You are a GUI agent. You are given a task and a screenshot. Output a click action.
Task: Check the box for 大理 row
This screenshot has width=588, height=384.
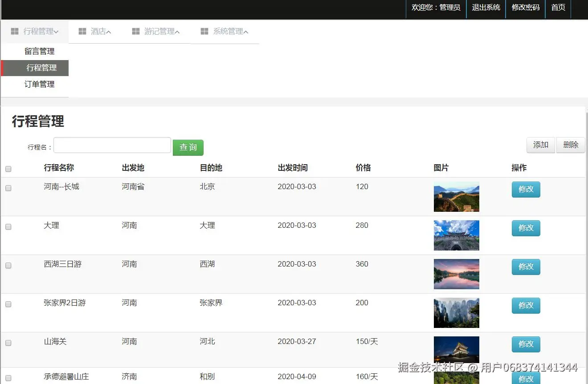pyautogui.click(x=8, y=227)
